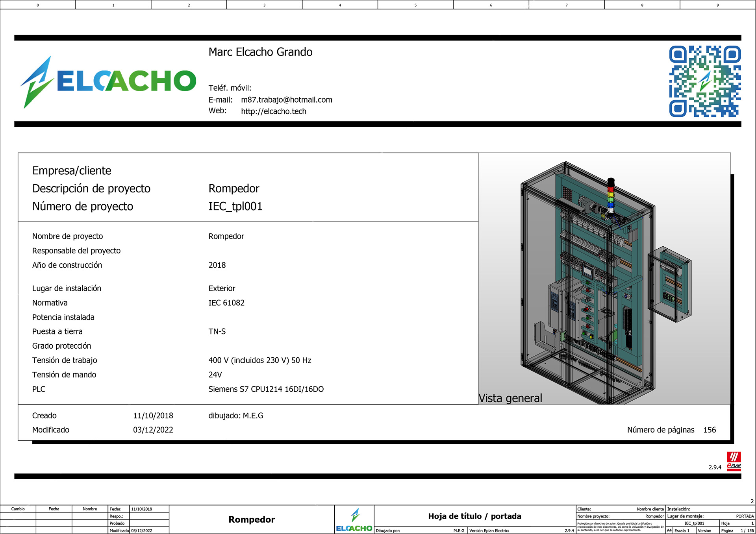This screenshot has width=756, height=534.
Task: Click the Lugar de montaje PORTADA cell
Action: tap(745, 516)
